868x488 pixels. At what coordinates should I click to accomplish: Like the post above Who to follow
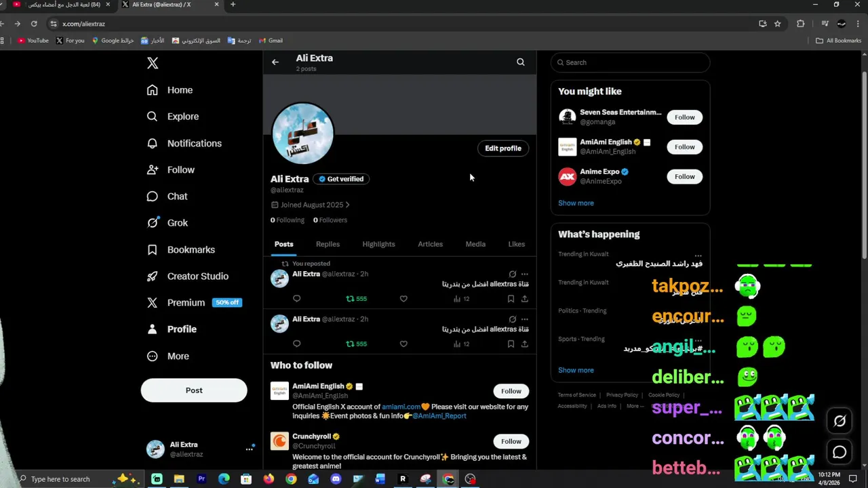click(403, 344)
